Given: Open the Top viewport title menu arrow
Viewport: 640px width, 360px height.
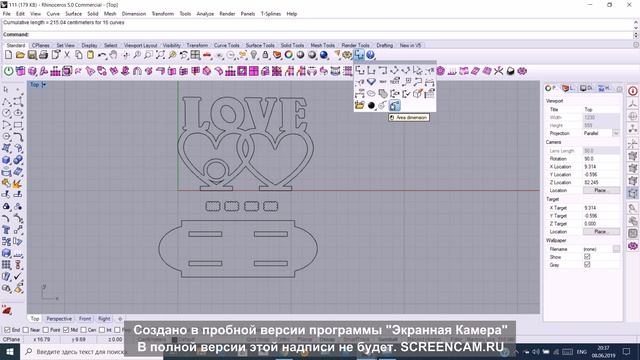Looking at the screenshot, I should pos(44,85).
